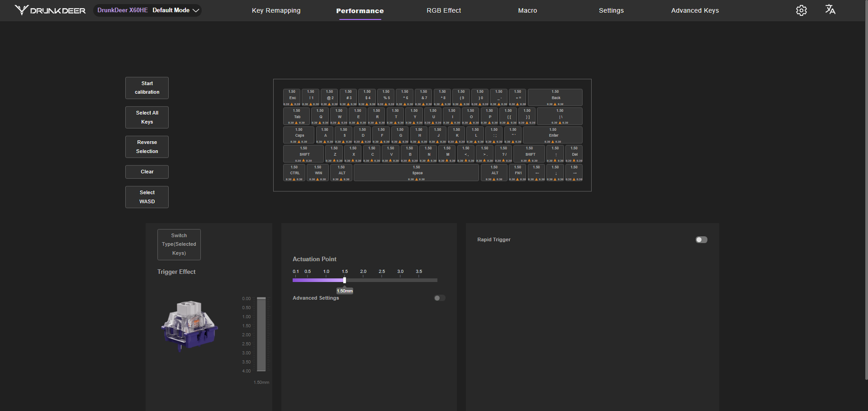This screenshot has width=868, height=411.
Task: Go to the Advanced Keys tab
Action: (695, 10)
